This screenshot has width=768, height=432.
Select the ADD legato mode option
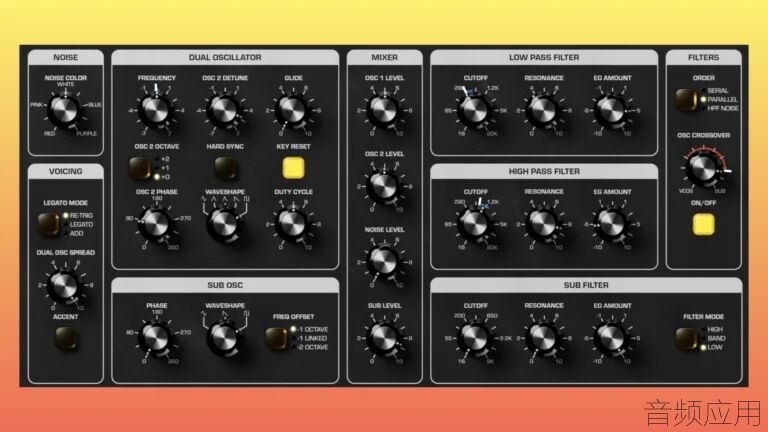[74, 233]
